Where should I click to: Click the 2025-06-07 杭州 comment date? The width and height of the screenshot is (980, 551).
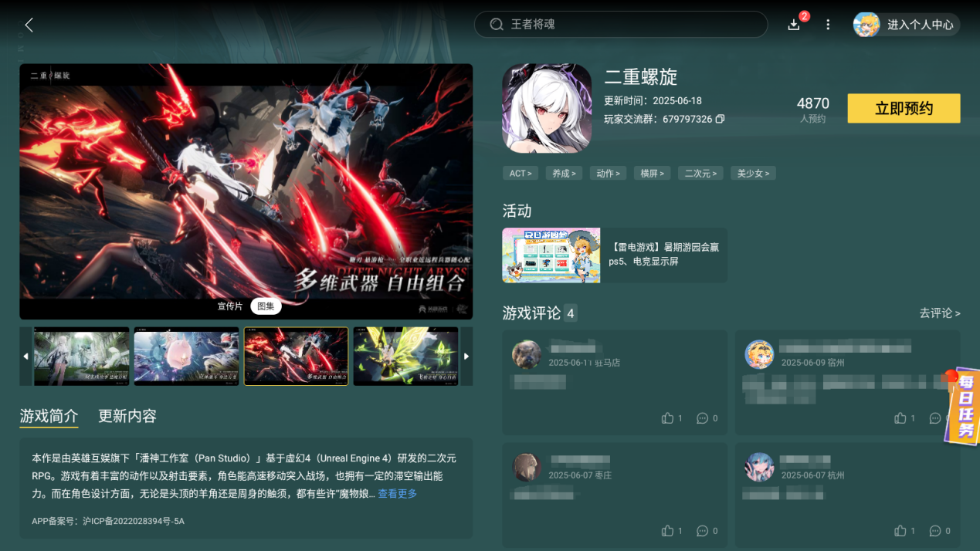pyautogui.click(x=812, y=475)
